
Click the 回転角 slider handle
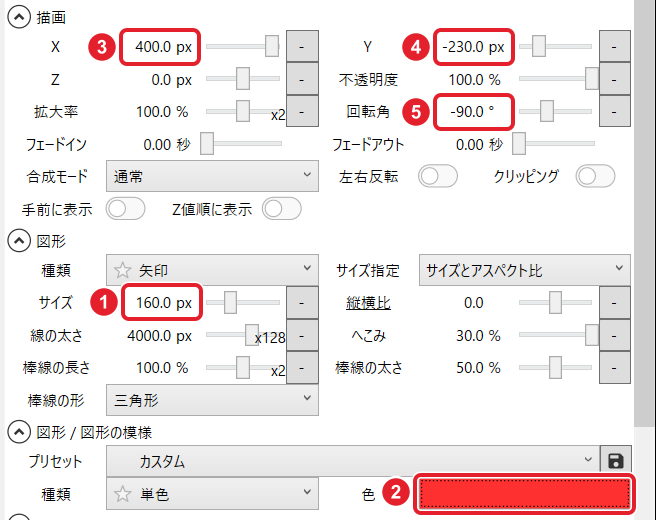pyautogui.click(x=546, y=111)
